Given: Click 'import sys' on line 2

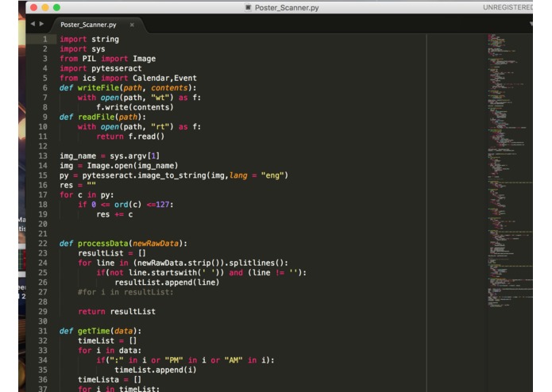Looking at the screenshot, I should pyautogui.click(x=82, y=49).
